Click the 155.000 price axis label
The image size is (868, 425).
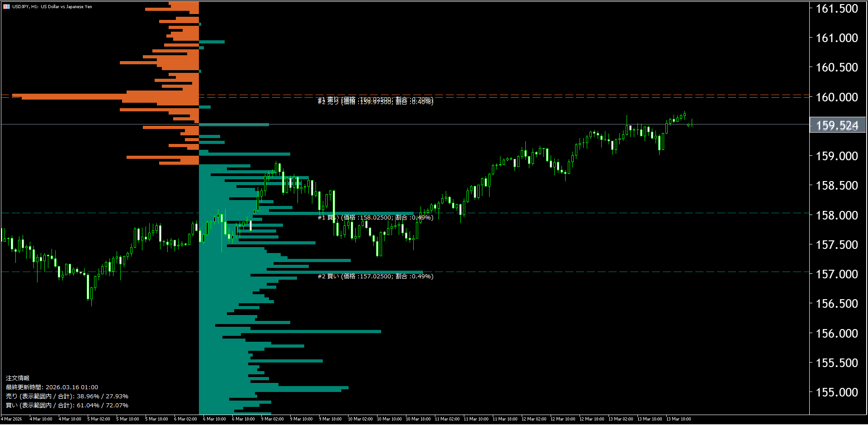[x=837, y=392]
